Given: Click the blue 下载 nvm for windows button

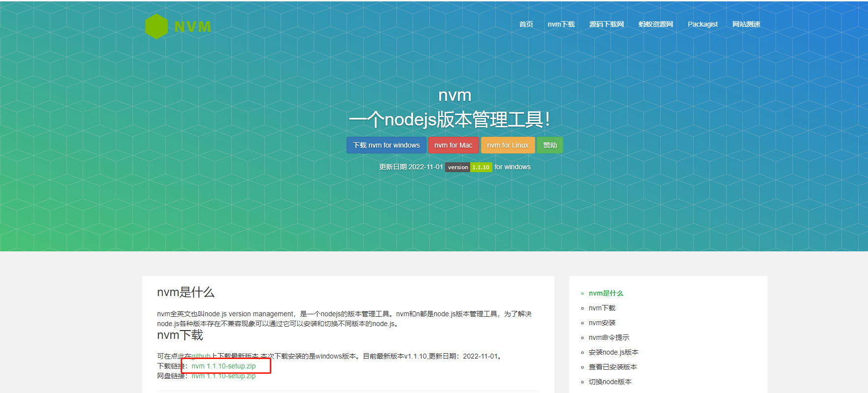Looking at the screenshot, I should [x=386, y=145].
